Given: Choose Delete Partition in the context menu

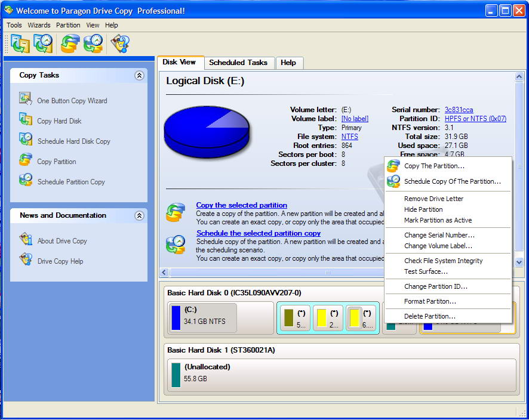Looking at the screenshot, I should (x=429, y=316).
